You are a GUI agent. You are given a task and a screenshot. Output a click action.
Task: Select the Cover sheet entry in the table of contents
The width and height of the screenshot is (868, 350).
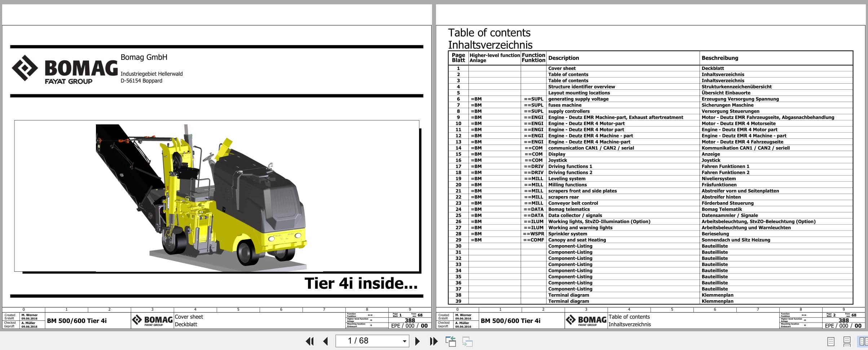point(563,68)
